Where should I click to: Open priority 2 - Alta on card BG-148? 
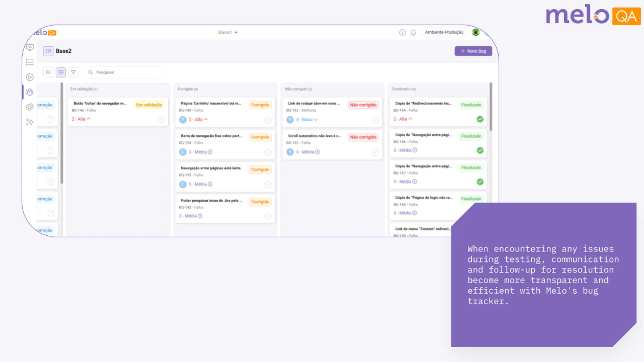click(198, 119)
